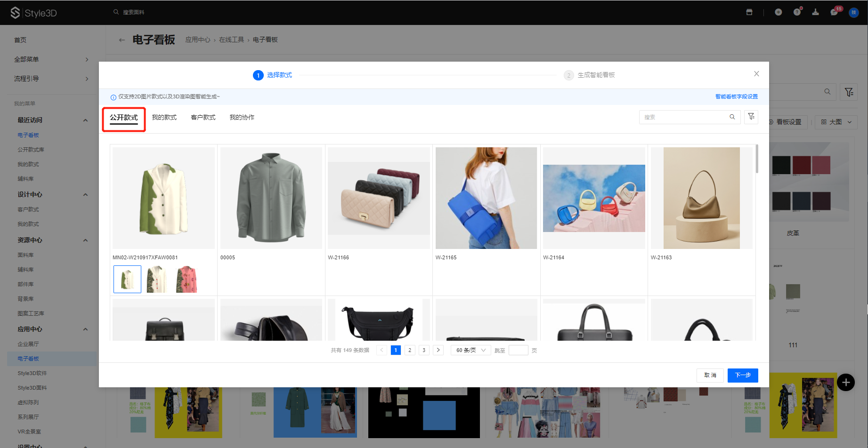
Task: Switch to the 客户款式 tab
Action: (x=203, y=117)
